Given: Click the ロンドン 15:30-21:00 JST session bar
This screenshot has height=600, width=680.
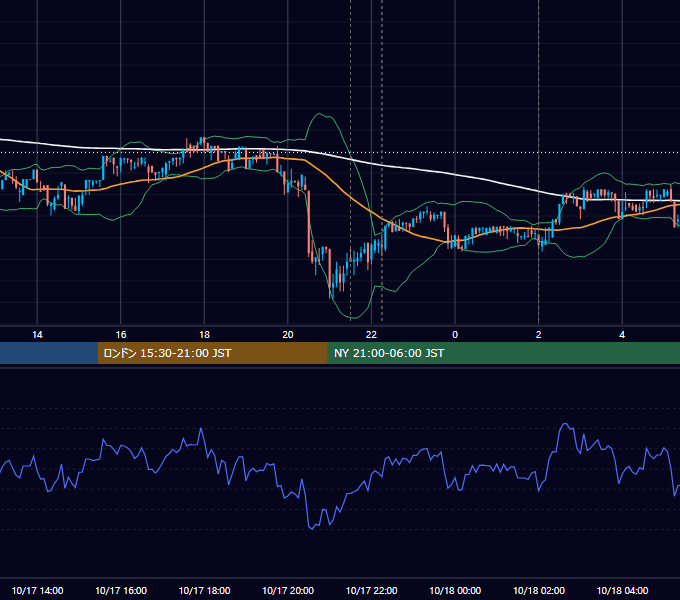Looking at the screenshot, I should click(212, 353).
